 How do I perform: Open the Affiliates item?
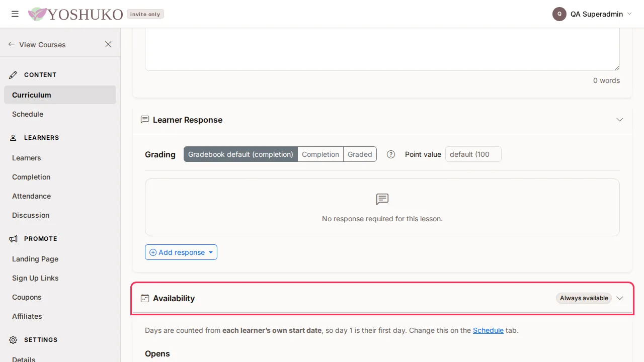click(60, 316)
